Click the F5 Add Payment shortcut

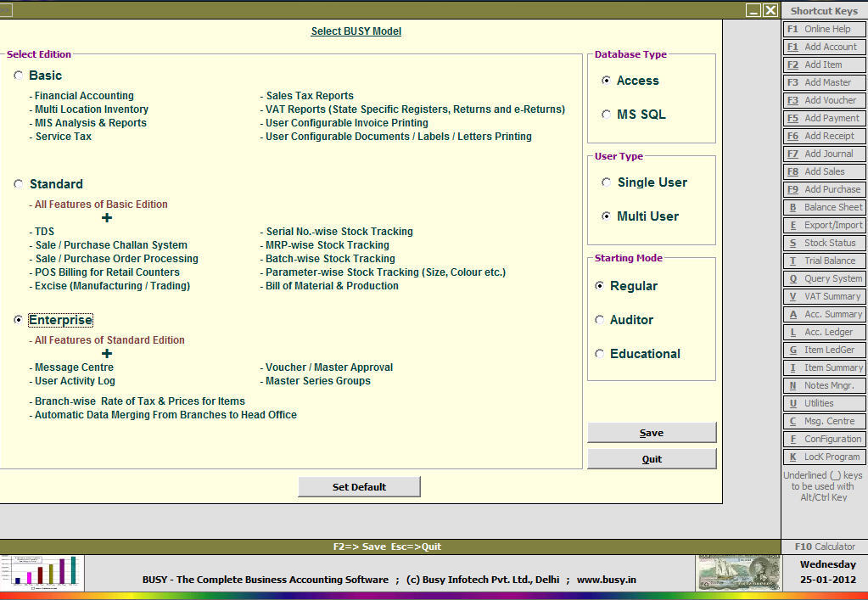point(824,118)
